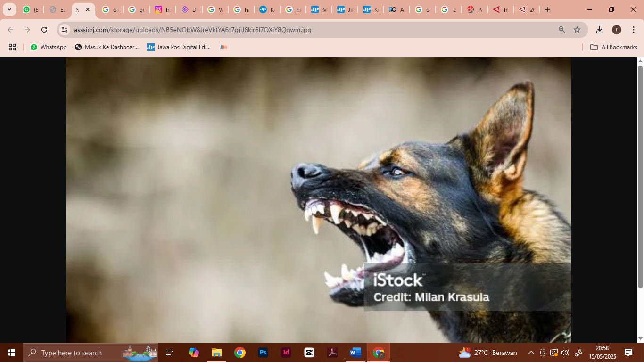Open the All Bookmarks folder
Image resolution: width=644 pixels, height=362 pixels.
(x=614, y=47)
